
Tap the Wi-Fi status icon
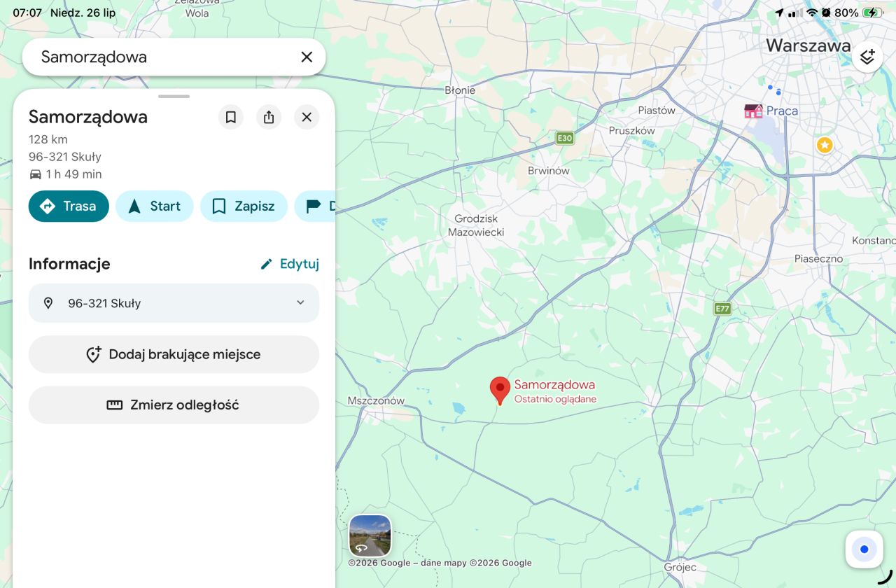pos(812,13)
